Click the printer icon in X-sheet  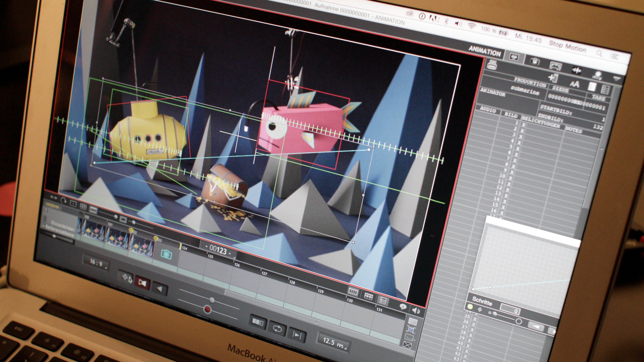coord(492,65)
